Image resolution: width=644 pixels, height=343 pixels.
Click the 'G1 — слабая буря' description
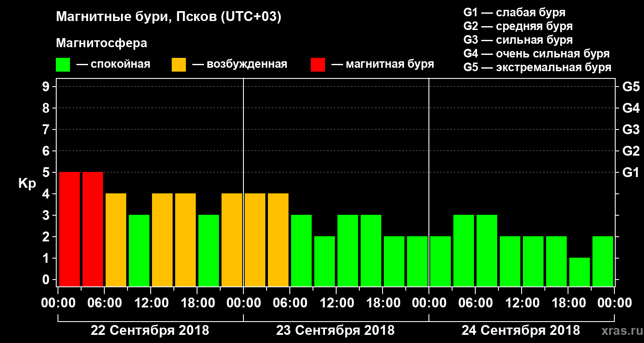click(x=514, y=12)
